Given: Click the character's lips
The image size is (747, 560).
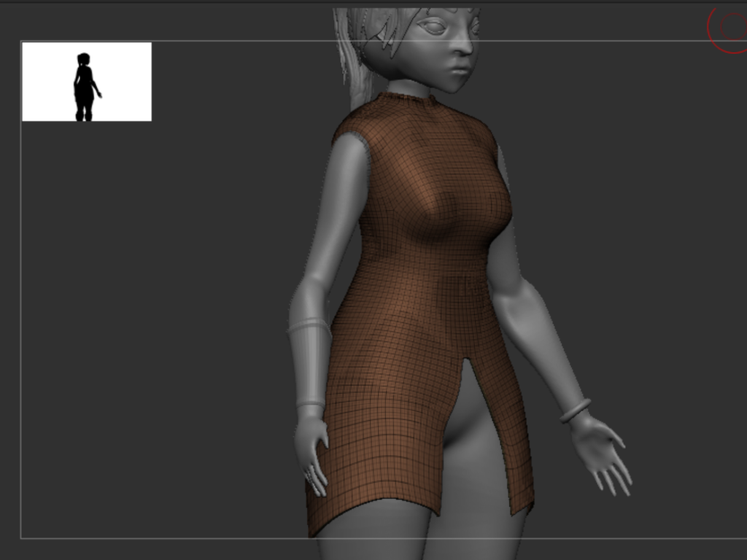Looking at the screenshot, I should click(459, 70).
